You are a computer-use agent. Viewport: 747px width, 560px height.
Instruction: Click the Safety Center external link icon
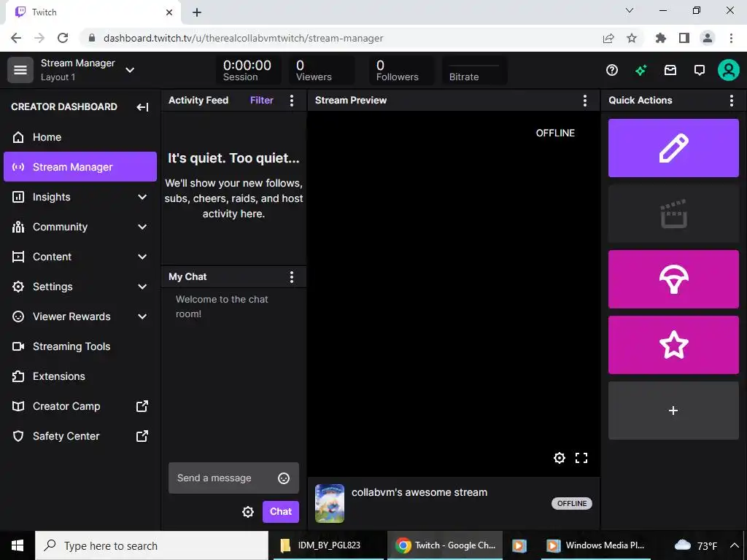coord(142,436)
